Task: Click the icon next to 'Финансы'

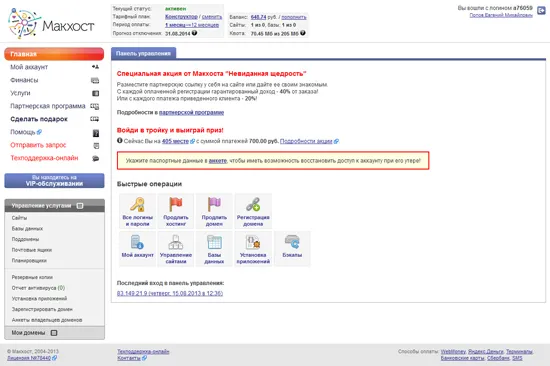Action: pos(95,80)
